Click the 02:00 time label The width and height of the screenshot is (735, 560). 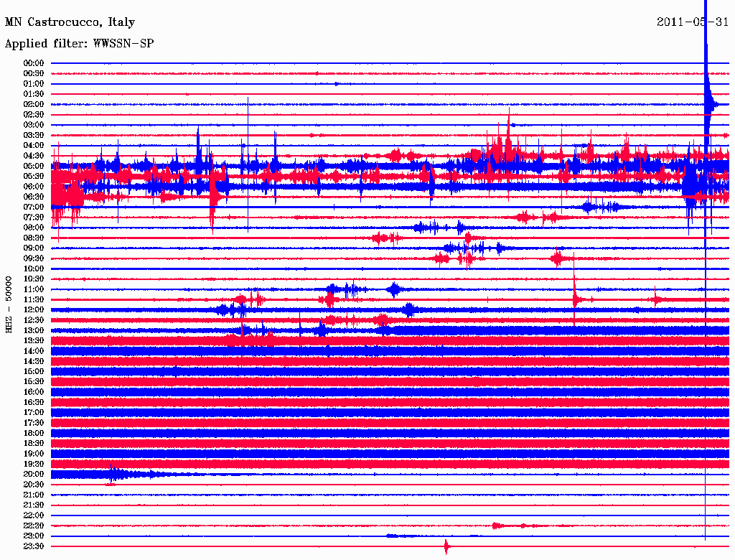tap(34, 105)
